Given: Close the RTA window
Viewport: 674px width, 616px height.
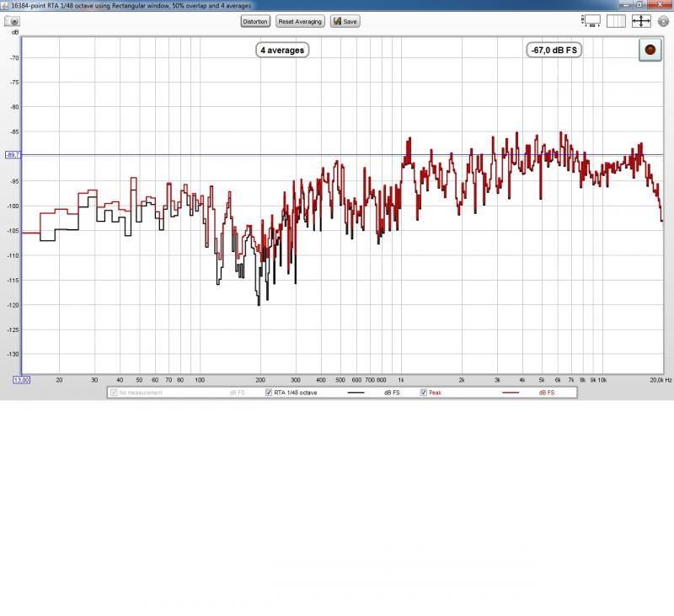Looking at the screenshot, I should tap(661, 4).
